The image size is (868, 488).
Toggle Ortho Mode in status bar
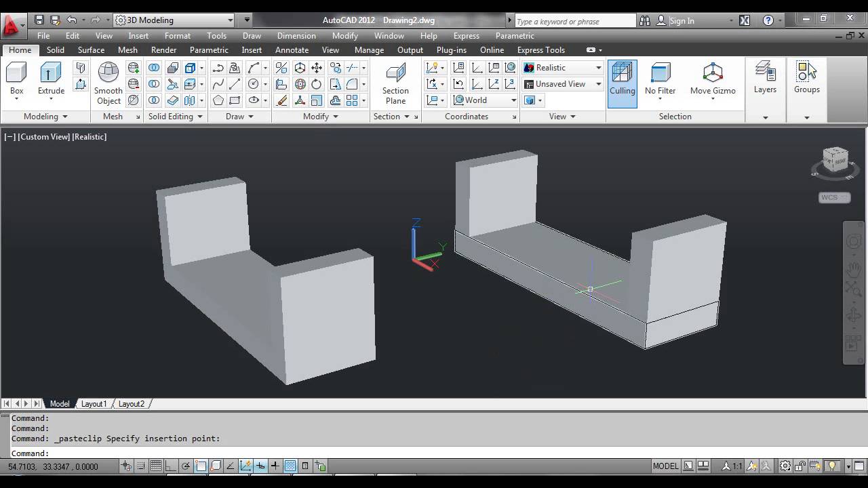pos(171,466)
